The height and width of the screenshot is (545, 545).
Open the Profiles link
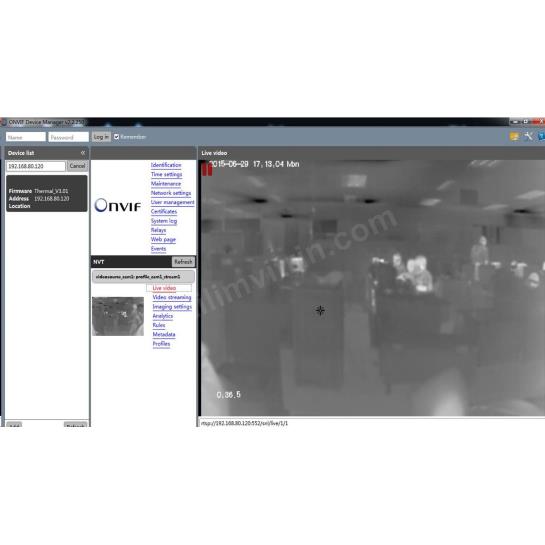coord(161,344)
